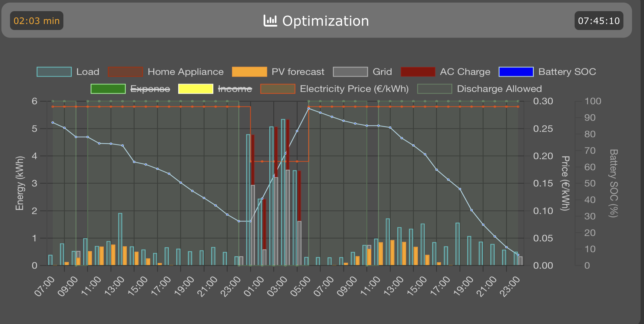Click the green Expense legend swatch
The image size is (644, 324).
(x=108, y=89)
